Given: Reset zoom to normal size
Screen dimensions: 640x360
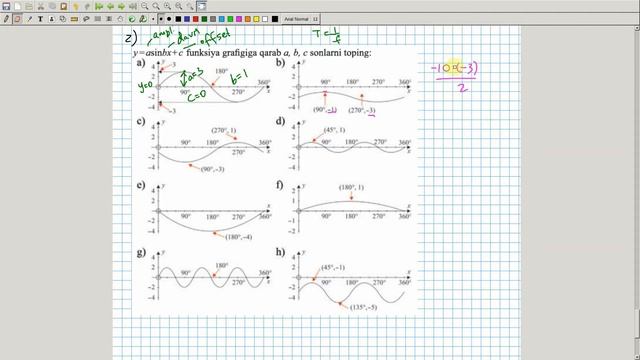Looking at the screenshot, I should coord(179,7).
